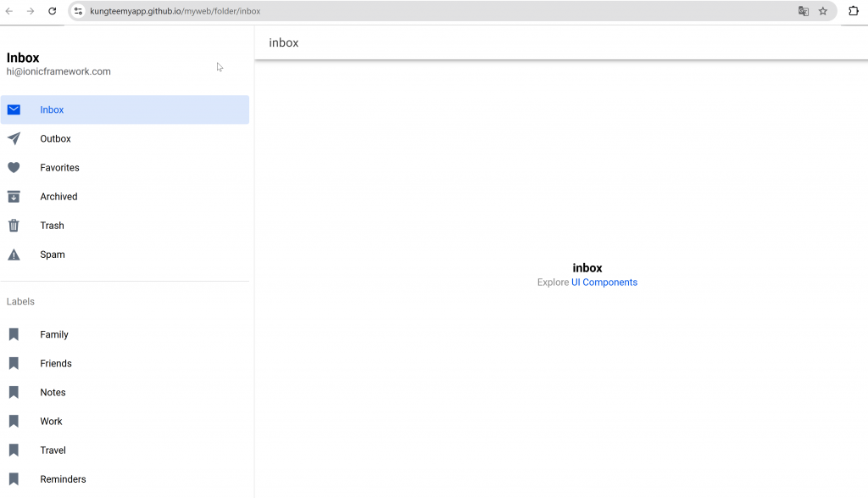Select the Travel label

tap(53, 450)
